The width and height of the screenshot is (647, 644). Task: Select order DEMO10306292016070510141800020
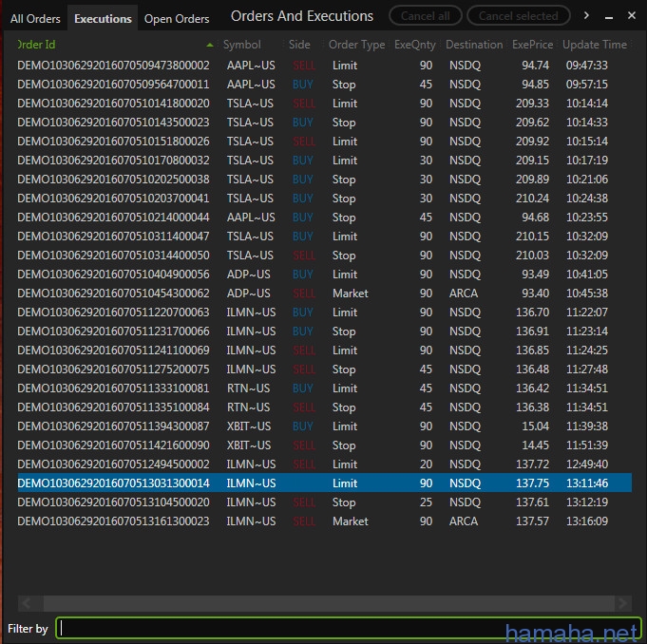click(x=324, y=104)
